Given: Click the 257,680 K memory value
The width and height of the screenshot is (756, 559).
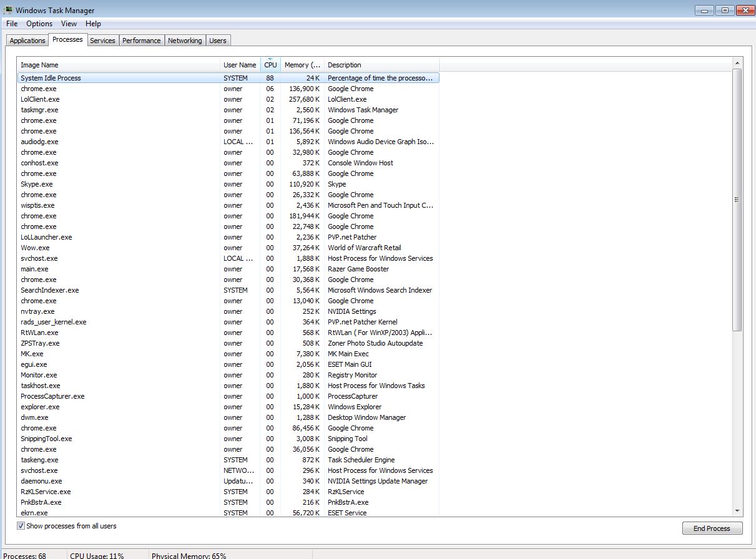Looking at the screenshot, I should (x=305, y=99).
